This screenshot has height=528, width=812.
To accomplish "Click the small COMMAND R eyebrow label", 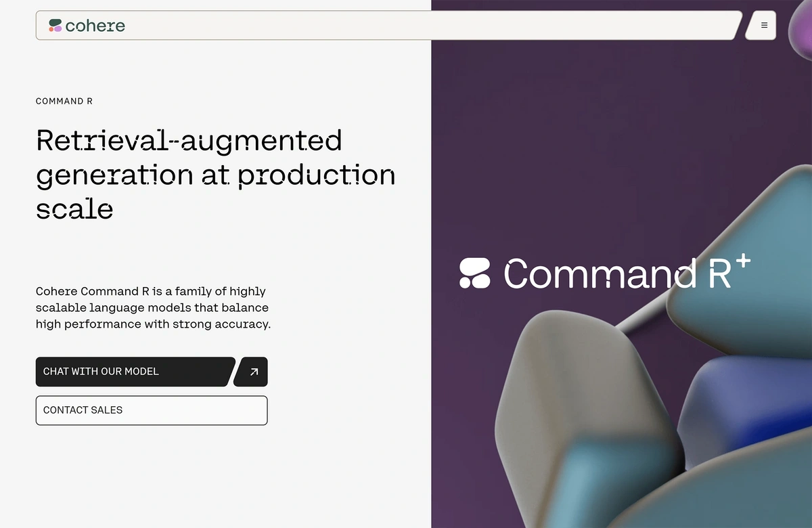I will [x=64, y=102].
